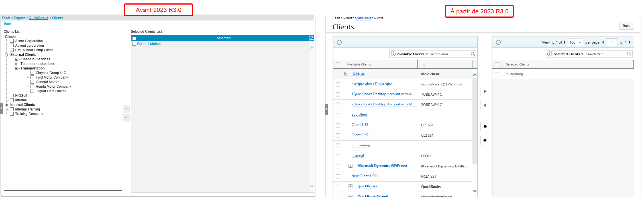Open the Selected Clients filter dropdown

pyautogui.click(x=569, y=54)
